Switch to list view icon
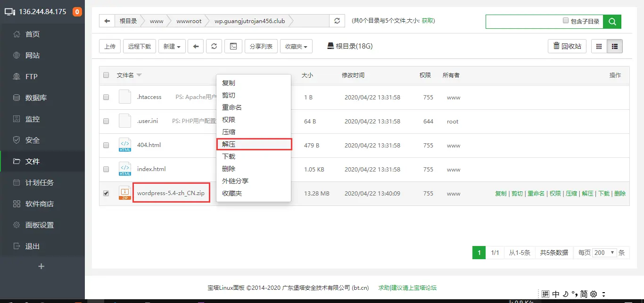Viewport: 644px width, 303px height. tap(615, 46)
